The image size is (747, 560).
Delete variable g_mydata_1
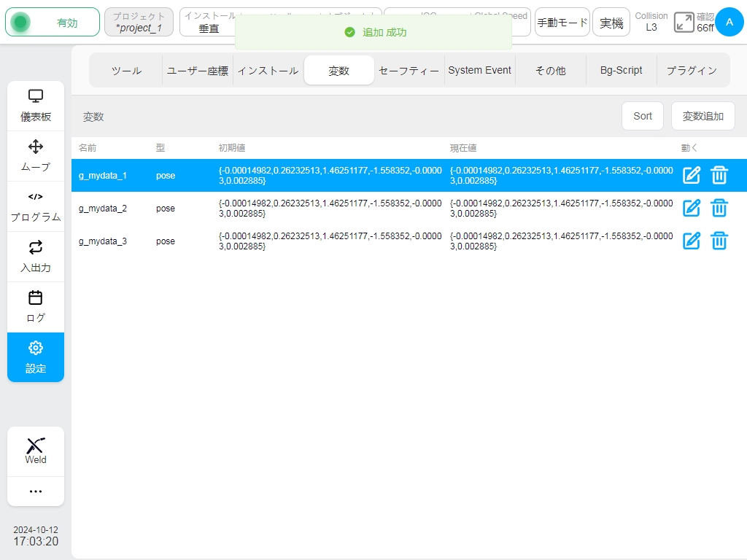719,175
